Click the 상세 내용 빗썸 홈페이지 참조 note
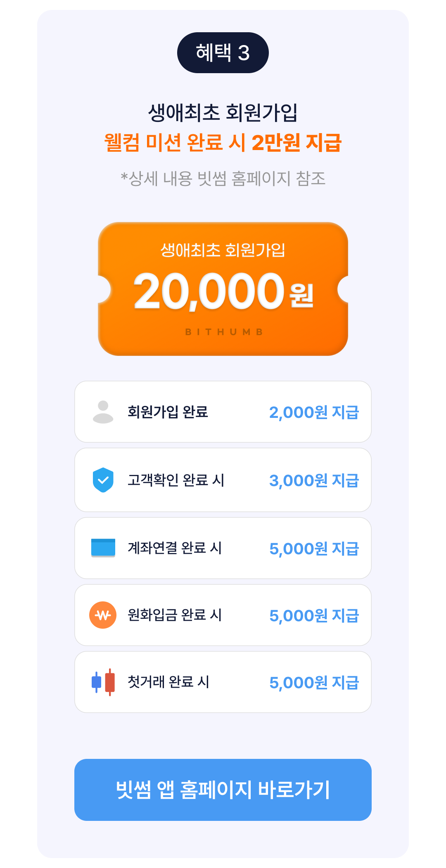 (x=223, y=179)
